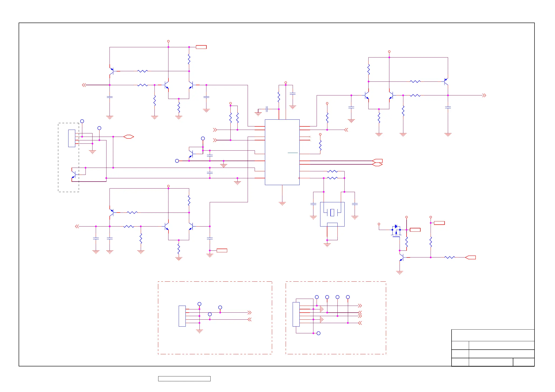Click the test point circle left of the IC bus line
Viewport: 555px width, 392px height.
click(177, 161)
